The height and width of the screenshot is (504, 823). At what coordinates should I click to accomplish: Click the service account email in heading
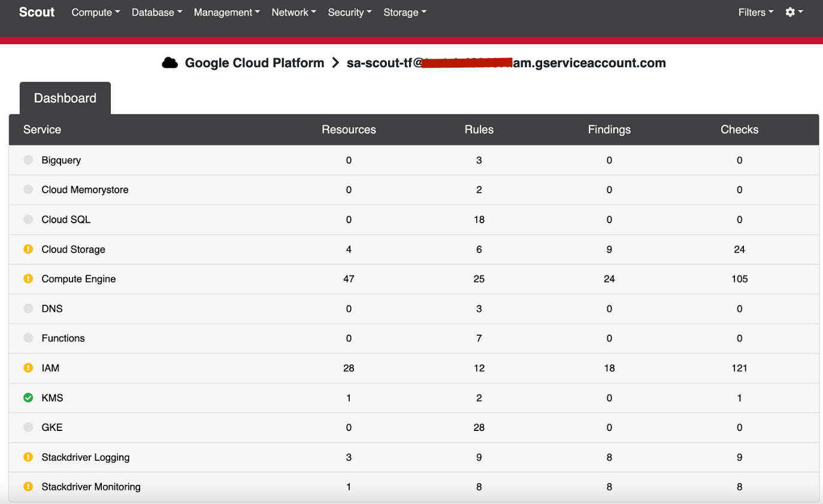tap(506, 63)
